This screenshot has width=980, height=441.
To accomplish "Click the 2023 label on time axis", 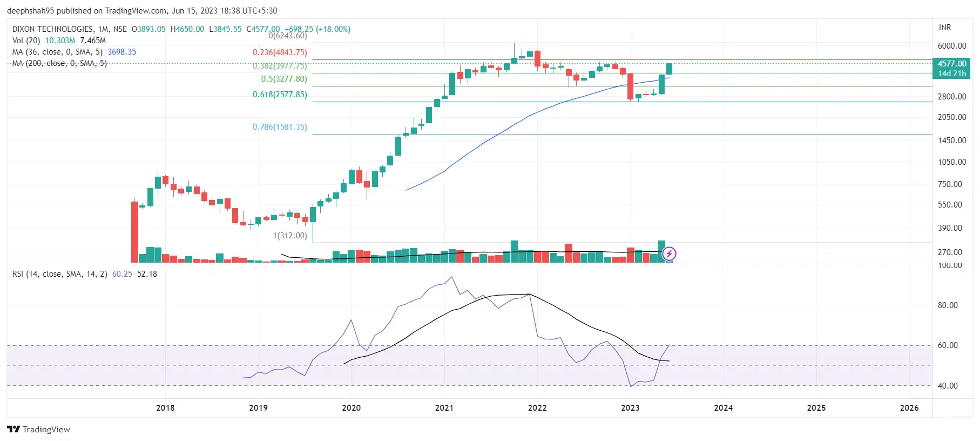I will 630,408.
